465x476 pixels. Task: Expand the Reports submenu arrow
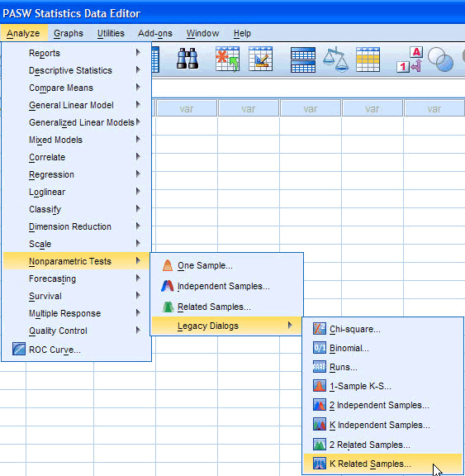[138, 53]
